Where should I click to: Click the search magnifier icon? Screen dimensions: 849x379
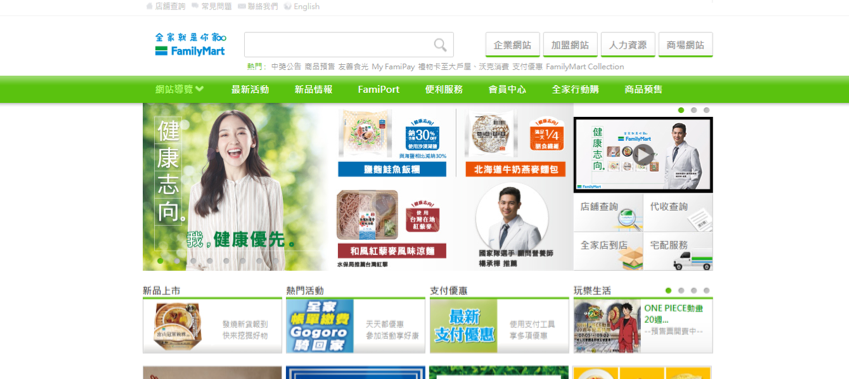tap(440, 45)
